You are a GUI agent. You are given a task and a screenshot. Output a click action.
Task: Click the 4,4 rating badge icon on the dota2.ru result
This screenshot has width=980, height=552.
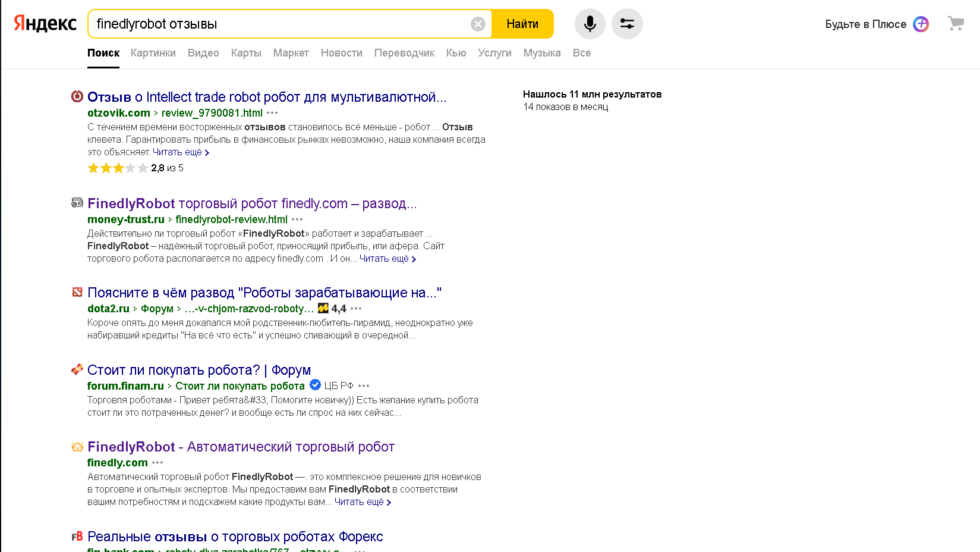[x=323, y=308]
